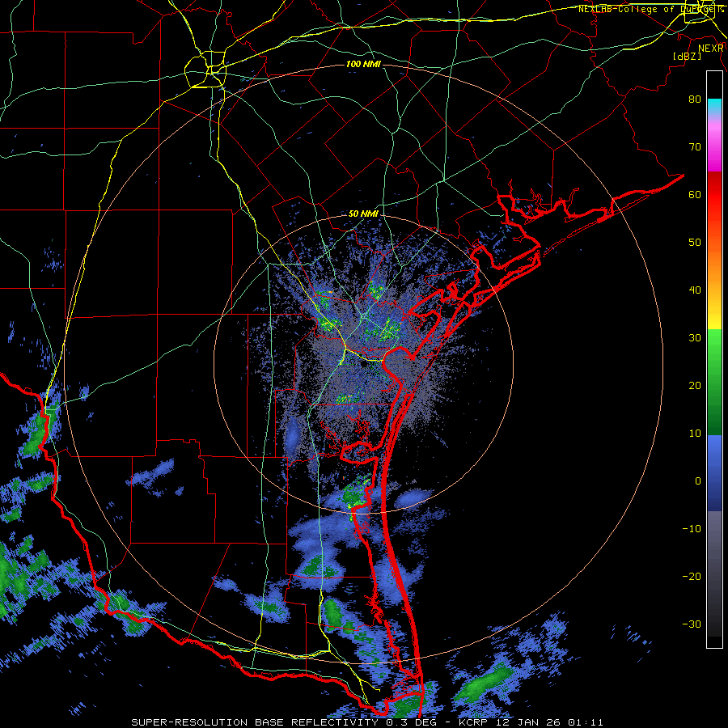Click the dBZ units label
Image resolution: width=728 pixels, height=728 pixels.
tap(687, 56)
